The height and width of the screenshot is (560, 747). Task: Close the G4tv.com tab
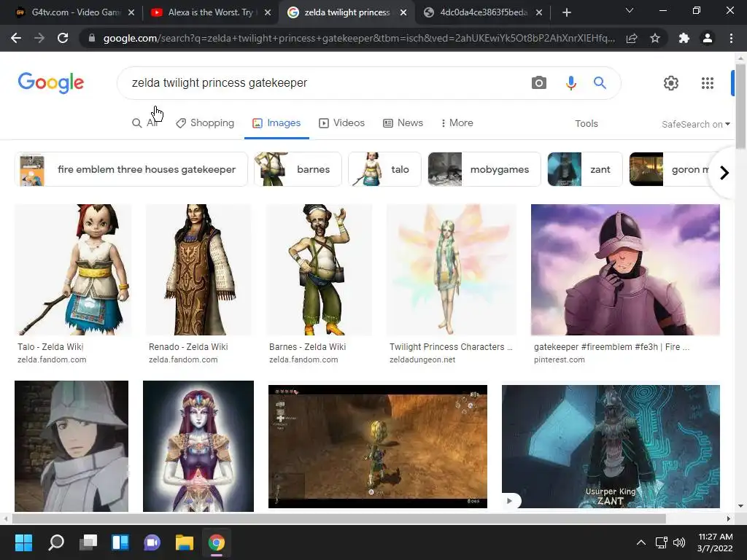(131, 12)
